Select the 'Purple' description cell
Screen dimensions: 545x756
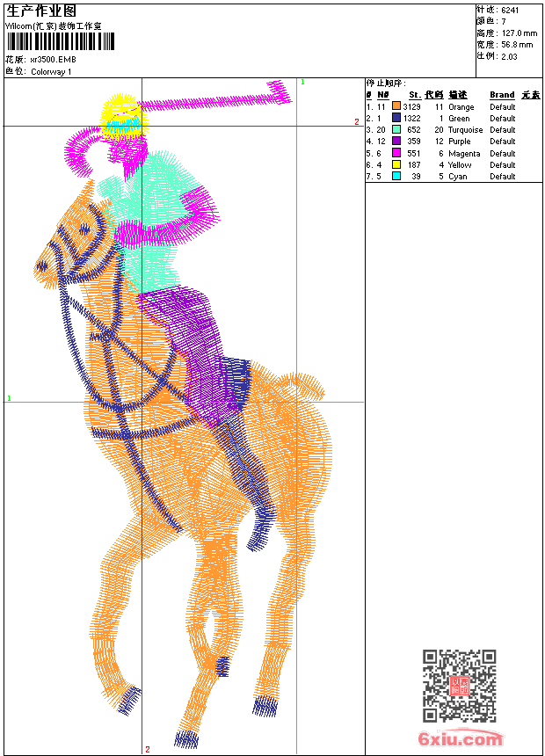(459, 142)
